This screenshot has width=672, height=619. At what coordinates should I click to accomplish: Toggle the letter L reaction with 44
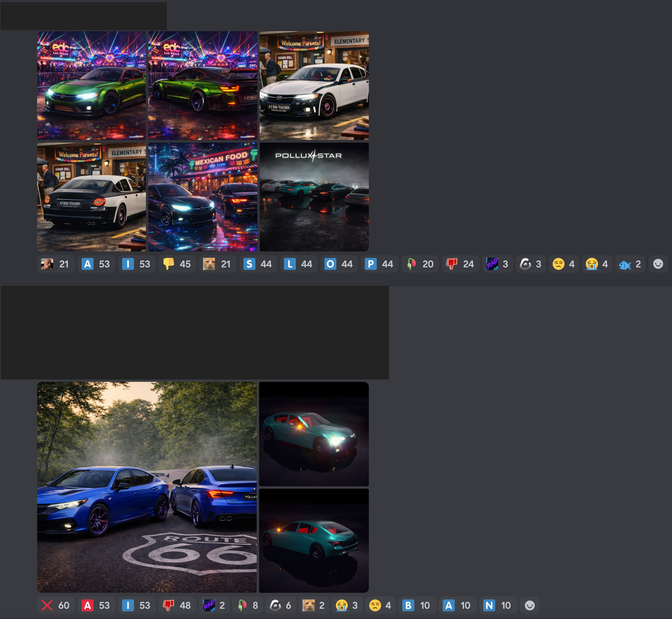tap(298, 264)
